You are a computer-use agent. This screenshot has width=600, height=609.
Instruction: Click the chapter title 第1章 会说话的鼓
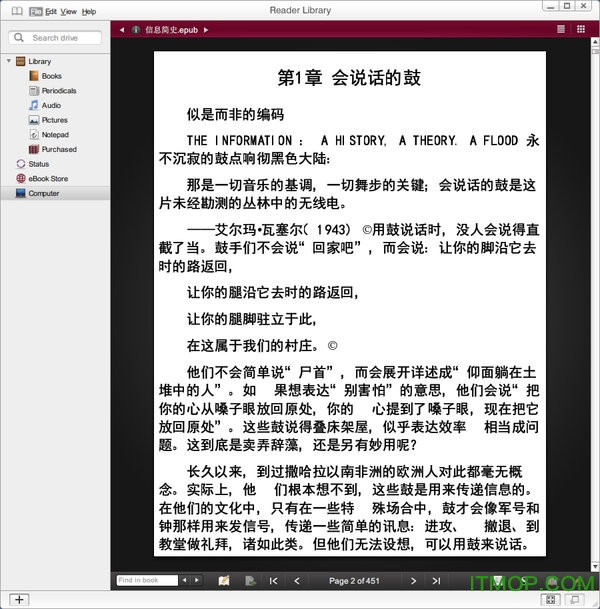tap(349, 78)
